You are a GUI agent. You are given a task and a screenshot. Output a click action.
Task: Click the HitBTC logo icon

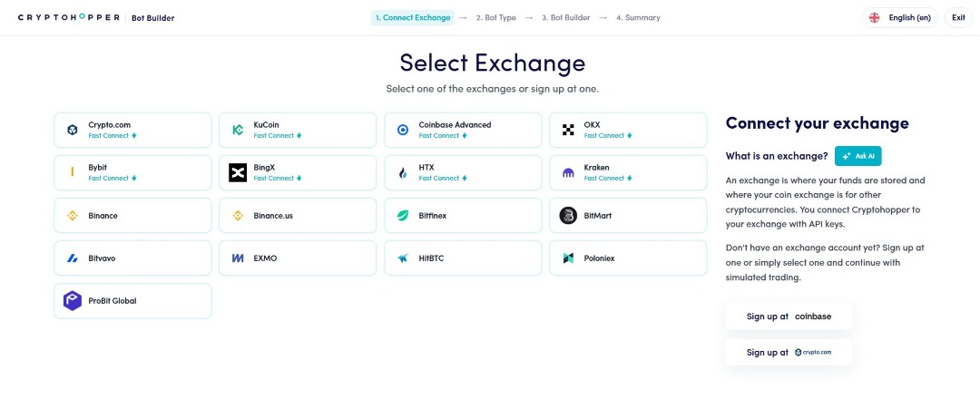tap(403, 258)
